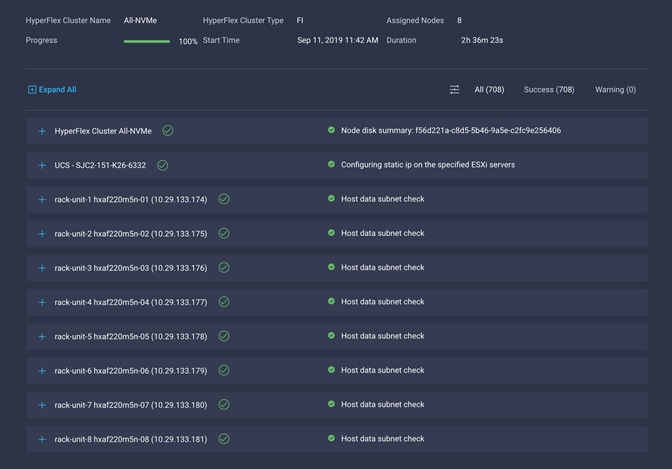Select the Warning (0) filter tab
The height and width of the screenshot is (469, 672).
point(615,90)
